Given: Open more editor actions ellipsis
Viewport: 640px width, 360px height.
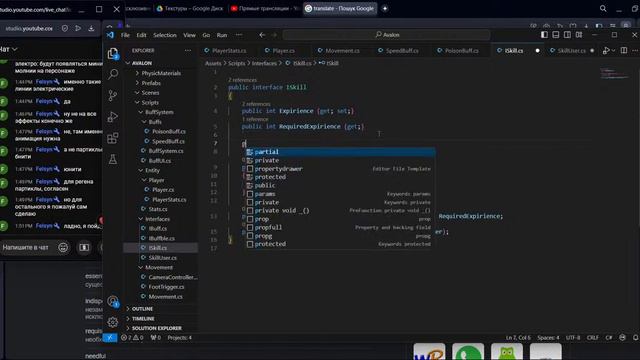Looking at the screenshot, I should (635, 50).
